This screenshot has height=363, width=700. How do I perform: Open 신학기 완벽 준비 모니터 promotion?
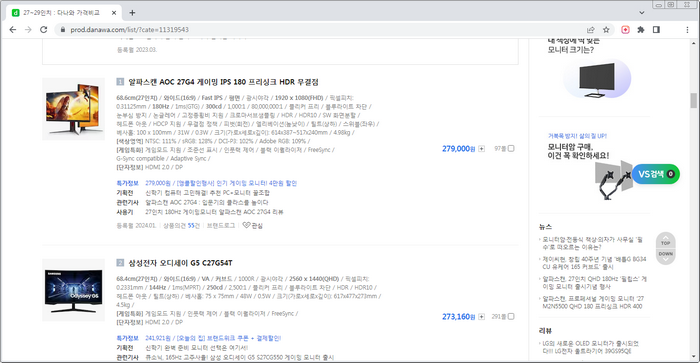(196, 348)
